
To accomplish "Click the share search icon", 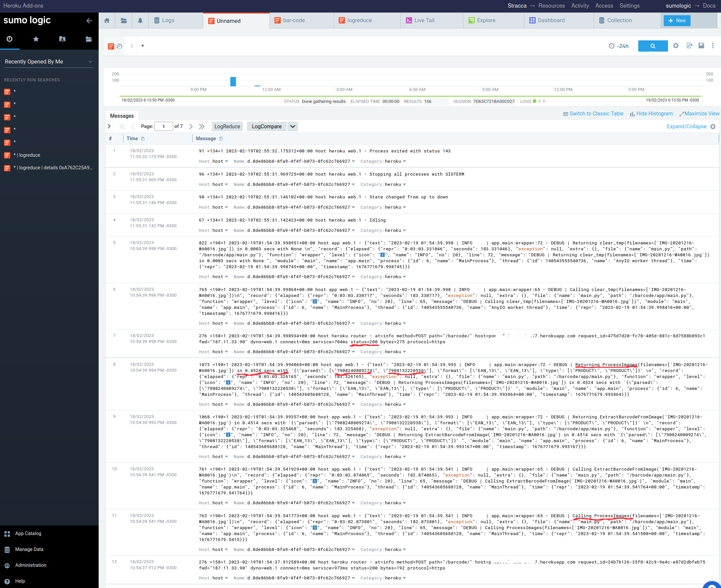I will tap(689, 46).
